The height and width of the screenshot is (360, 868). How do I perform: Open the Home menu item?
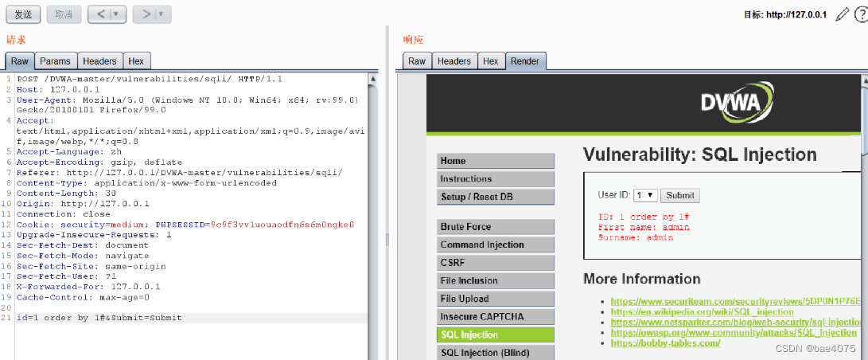click(496, 161)
